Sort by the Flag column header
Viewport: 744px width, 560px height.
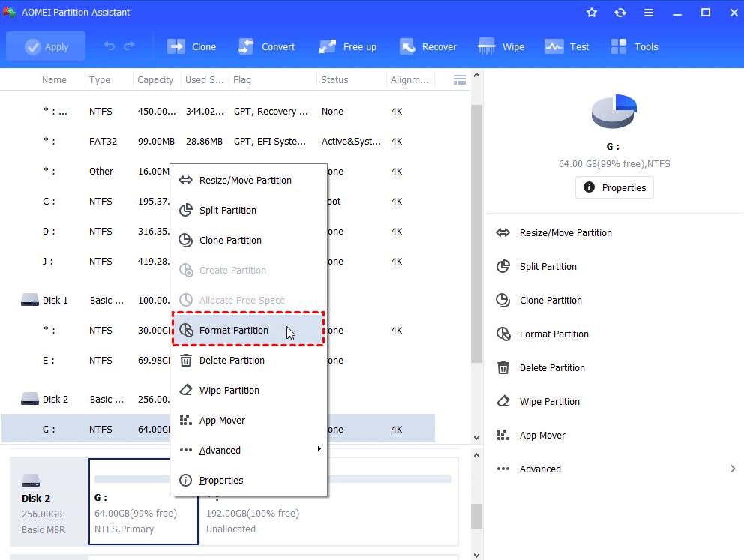click(242, 80)
